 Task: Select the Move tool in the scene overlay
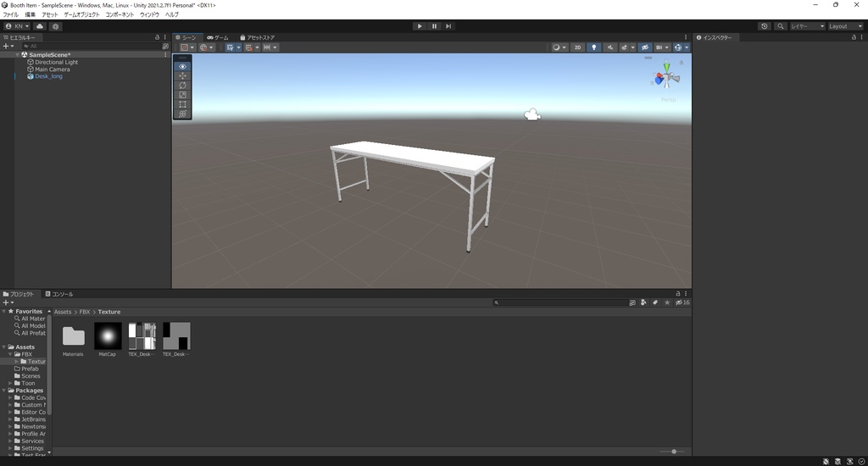(183, 75)
